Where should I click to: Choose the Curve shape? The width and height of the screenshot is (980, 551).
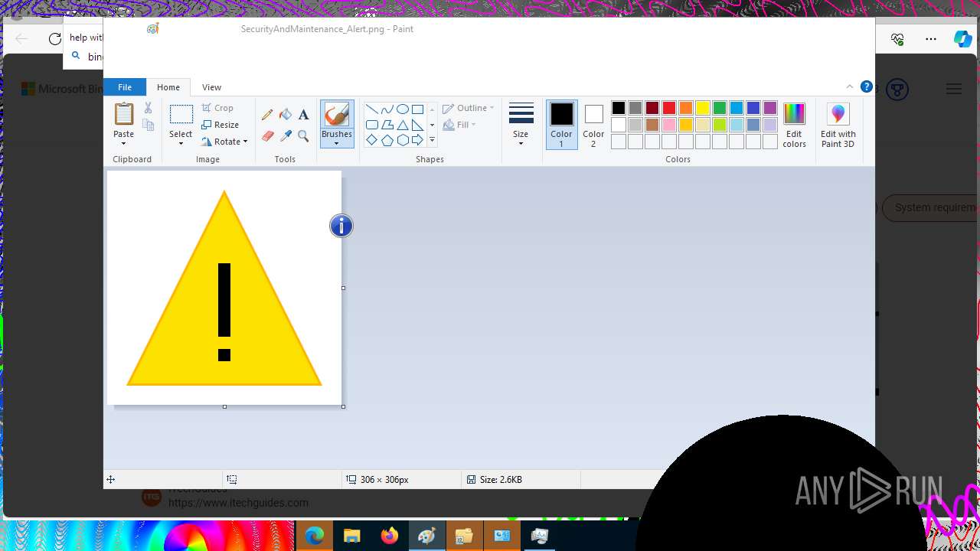tap(387, 109)
